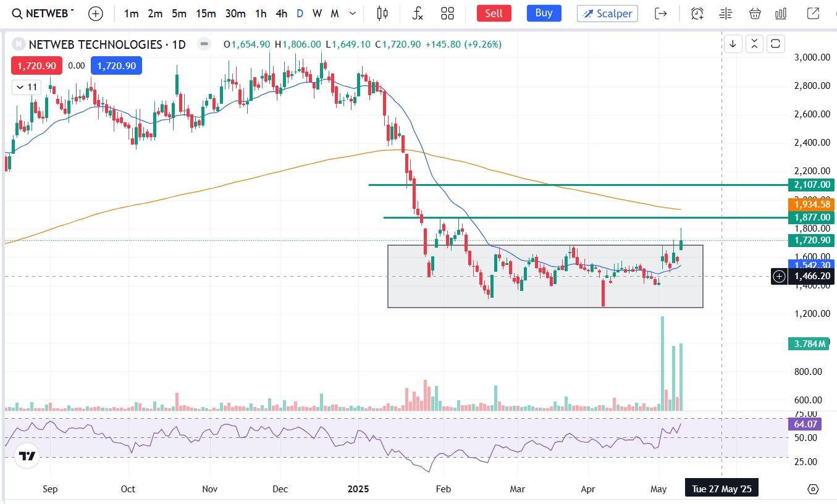This screenshot has width=837, height=504.
Task: Click the low value L1,649.10
Action: point(348,44)
